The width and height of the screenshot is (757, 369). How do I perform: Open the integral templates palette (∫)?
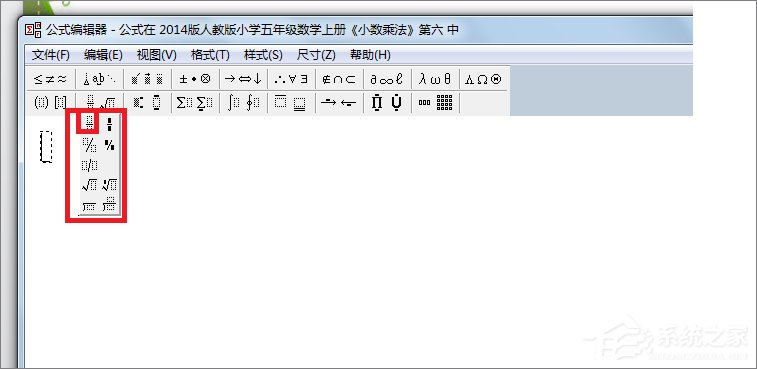pos(243,102)
